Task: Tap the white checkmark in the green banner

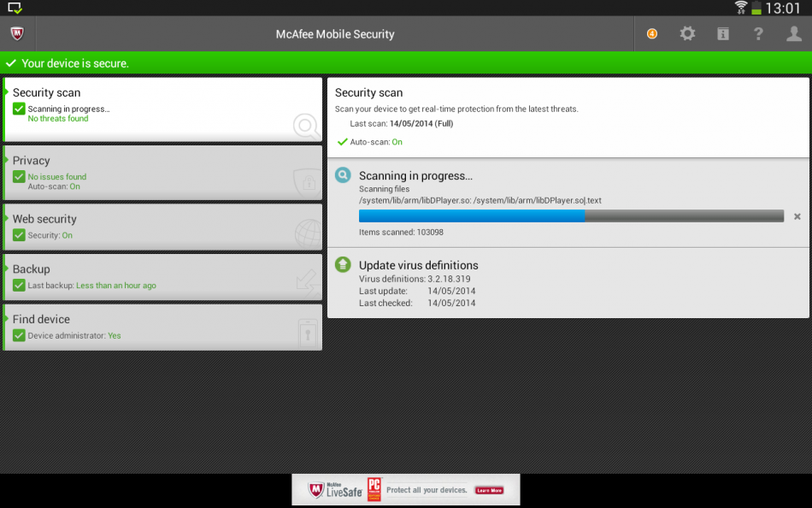Action: pyautogui.click(x=11, y=63)
